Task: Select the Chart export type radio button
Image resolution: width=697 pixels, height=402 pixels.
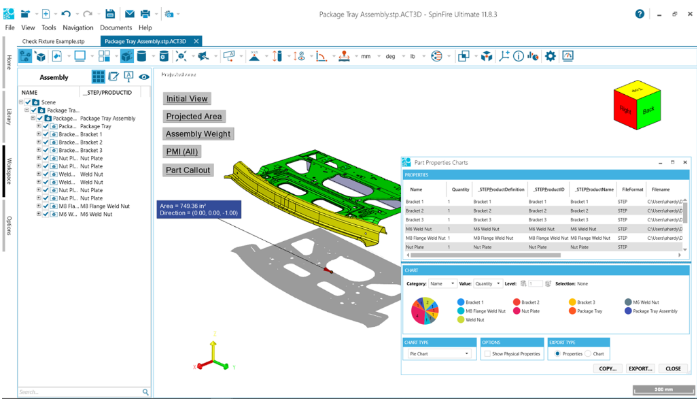Action: (588, 354)
